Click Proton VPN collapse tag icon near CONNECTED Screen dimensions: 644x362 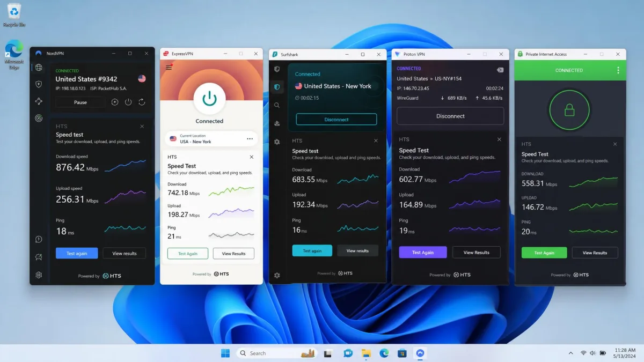[x=500, y=70]
